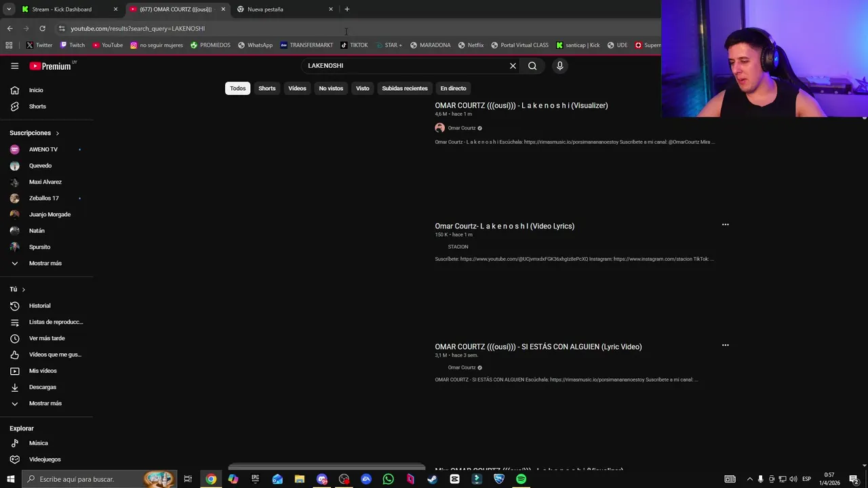This screenshot has height=488, width=868.
Task: Select the Shorts filter chip
Action: coord(267,88)
